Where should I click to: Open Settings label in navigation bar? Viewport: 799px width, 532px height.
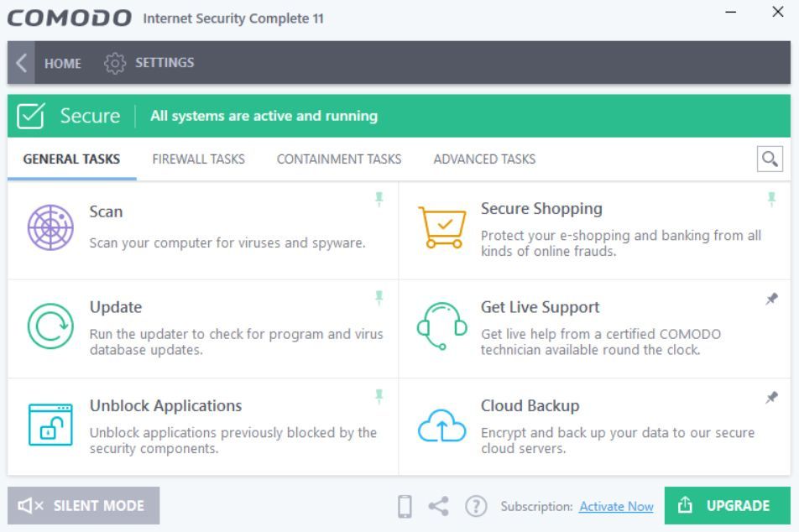pos(164,63)
